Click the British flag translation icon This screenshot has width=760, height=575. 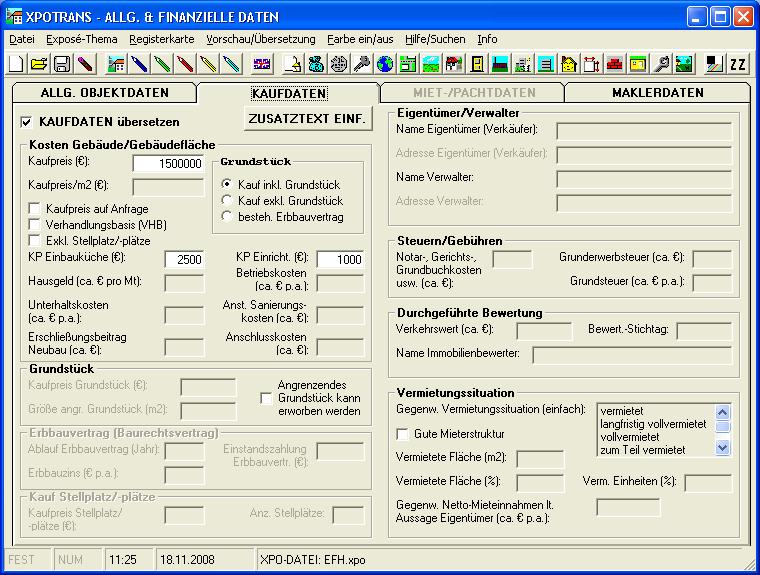pyautogui.click(x=261, y=65)
